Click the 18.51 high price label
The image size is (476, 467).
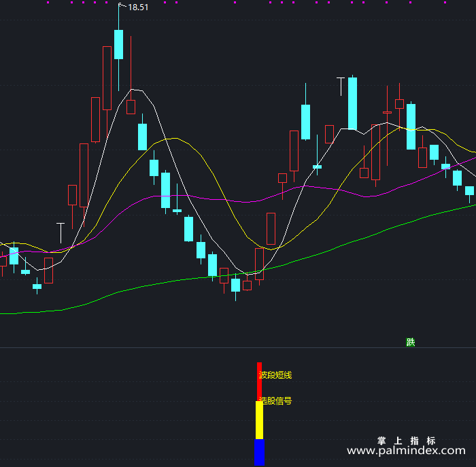pyautogui.click(x=138, y=7)
